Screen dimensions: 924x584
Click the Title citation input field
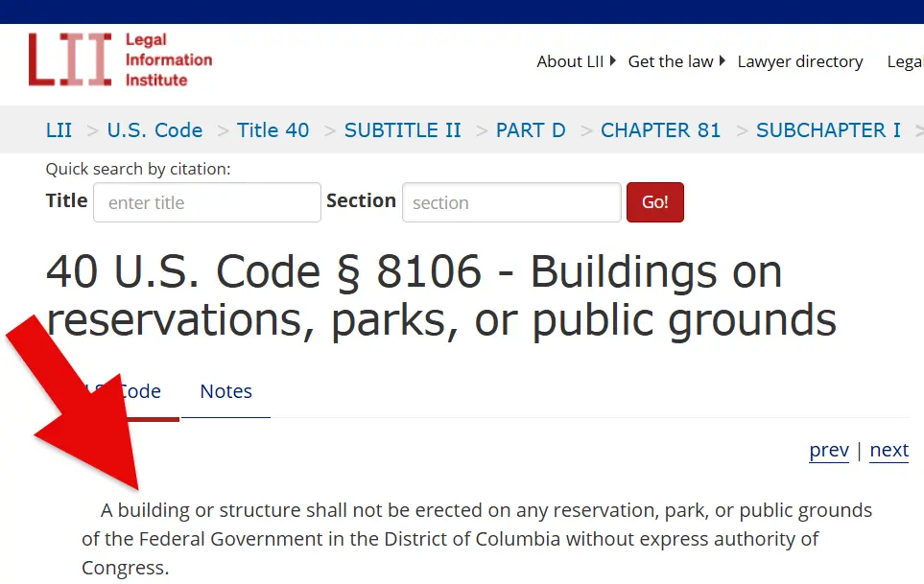coord(207,203)
